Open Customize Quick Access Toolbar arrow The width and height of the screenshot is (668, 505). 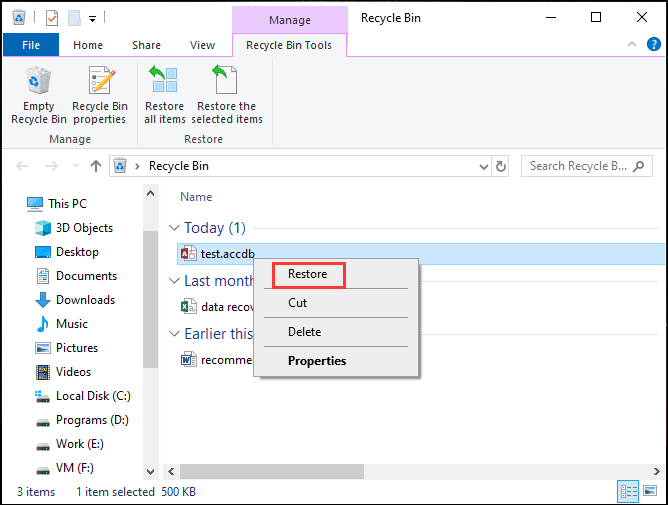point(92,19)
